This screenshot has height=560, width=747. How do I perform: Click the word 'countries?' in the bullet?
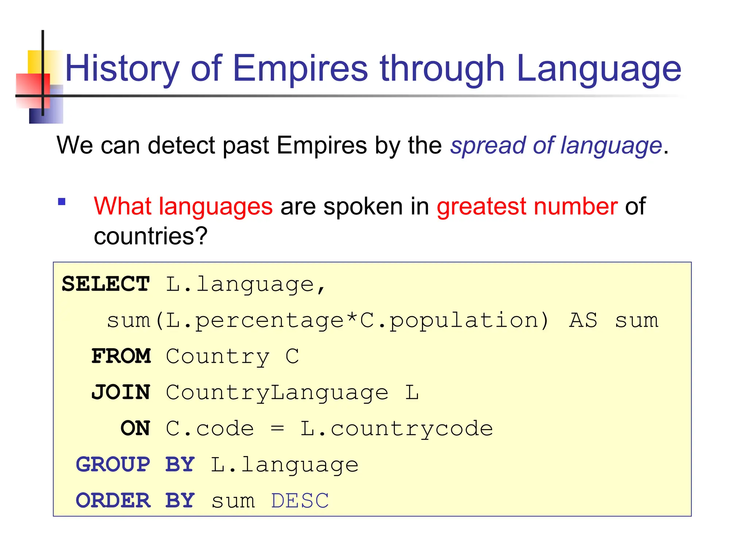151,236
